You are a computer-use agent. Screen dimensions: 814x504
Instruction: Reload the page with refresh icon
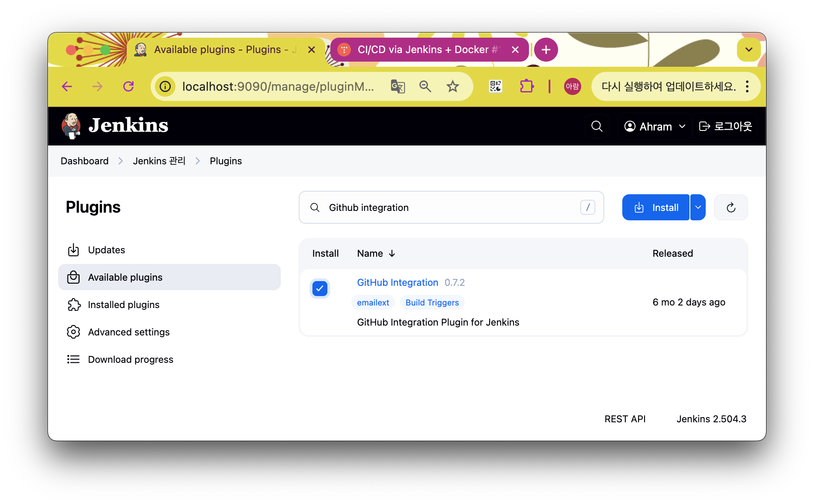tap(128, 86)
